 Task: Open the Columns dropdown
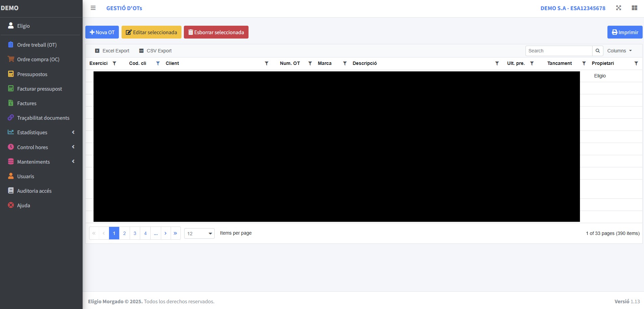[x=619, y=51]
